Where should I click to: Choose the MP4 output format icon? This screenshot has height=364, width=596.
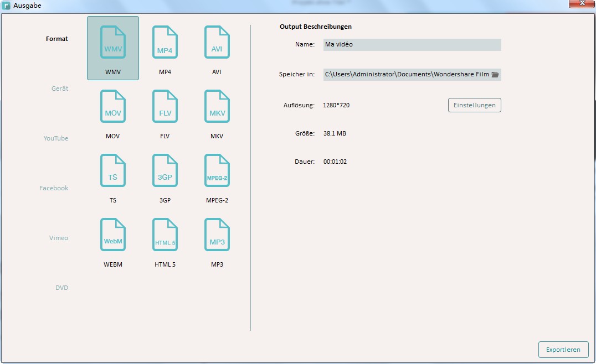point(165,42)
